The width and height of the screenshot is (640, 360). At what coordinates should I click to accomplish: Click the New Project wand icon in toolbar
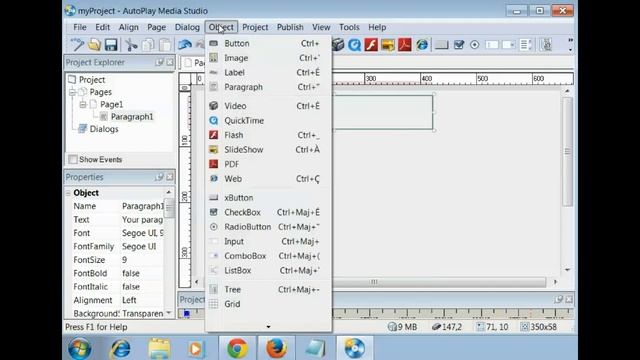[77, 44]
